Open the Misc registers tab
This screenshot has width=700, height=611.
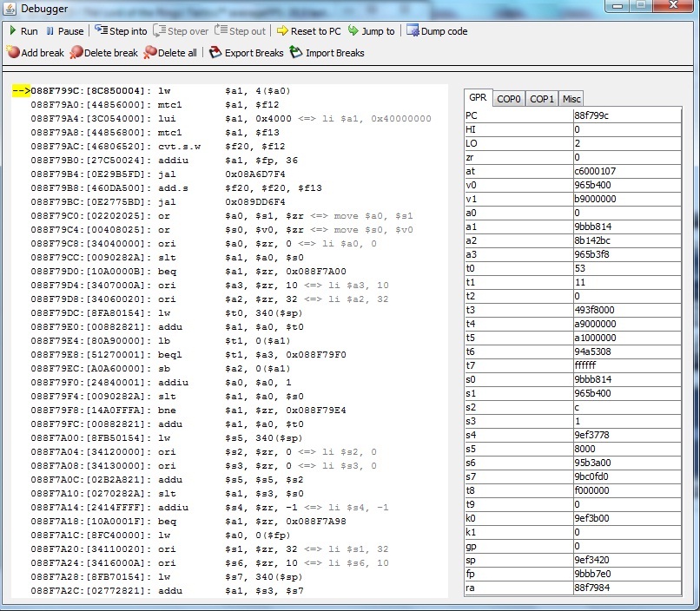[571, 99]
